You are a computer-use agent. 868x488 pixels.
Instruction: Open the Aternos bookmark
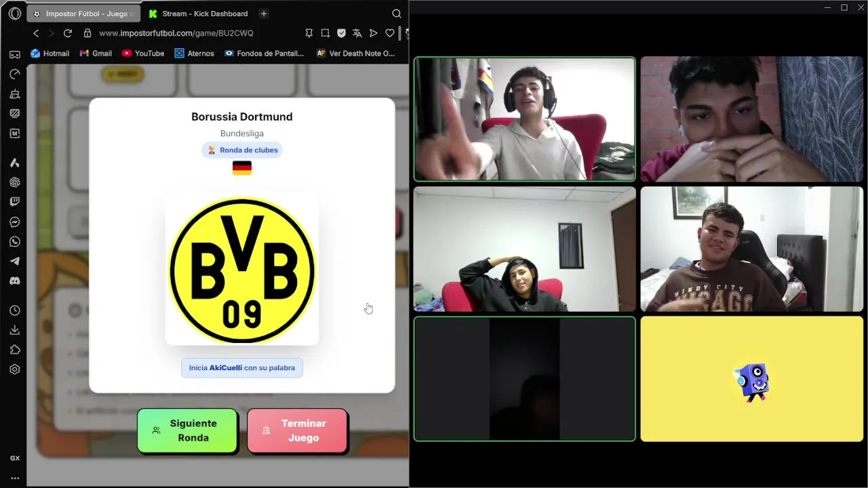point(194,54)
